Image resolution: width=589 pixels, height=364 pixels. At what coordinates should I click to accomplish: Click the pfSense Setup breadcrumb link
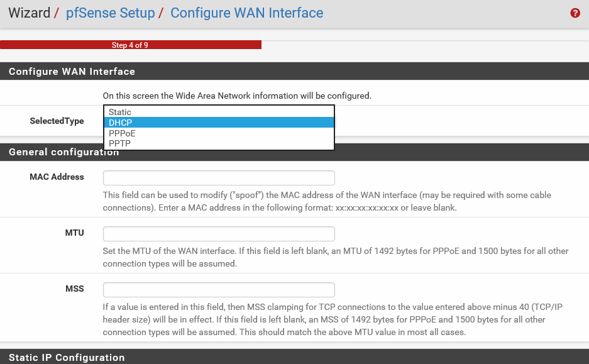(110, 13)
